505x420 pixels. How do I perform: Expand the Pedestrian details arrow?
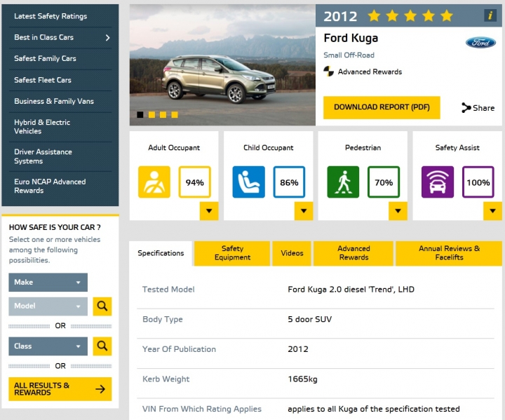pyautogui.click(x=398, y=211)
